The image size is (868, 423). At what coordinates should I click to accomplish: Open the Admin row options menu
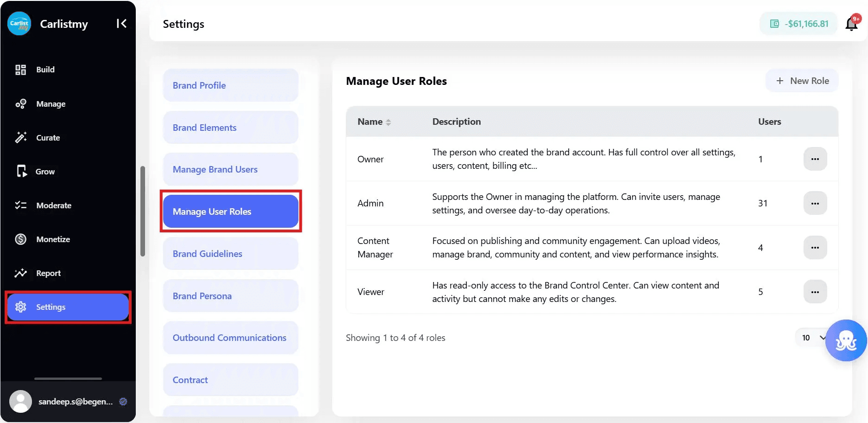click(815, 203)
